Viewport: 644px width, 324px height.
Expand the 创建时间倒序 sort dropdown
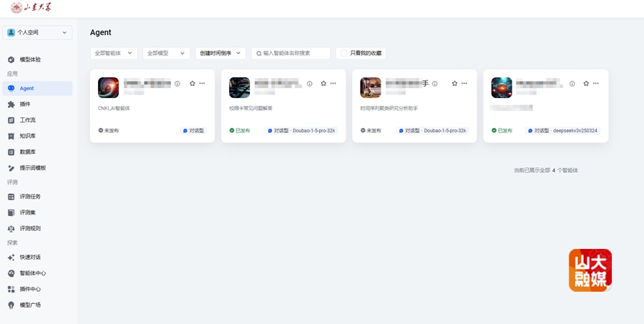point(220,53)
